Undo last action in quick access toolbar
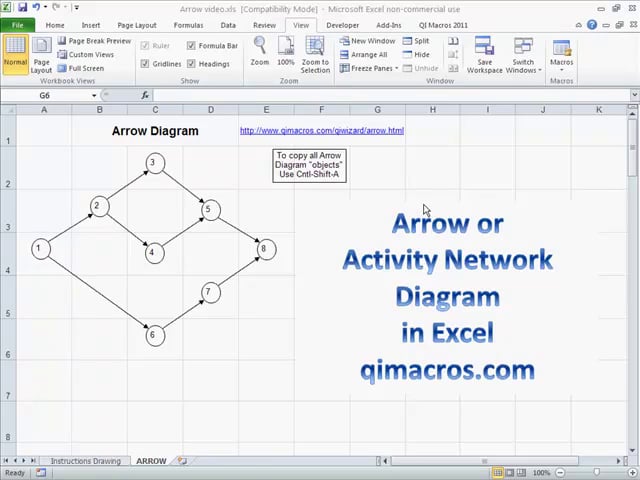This screenshot has width=640, height=480. point(36,7)
